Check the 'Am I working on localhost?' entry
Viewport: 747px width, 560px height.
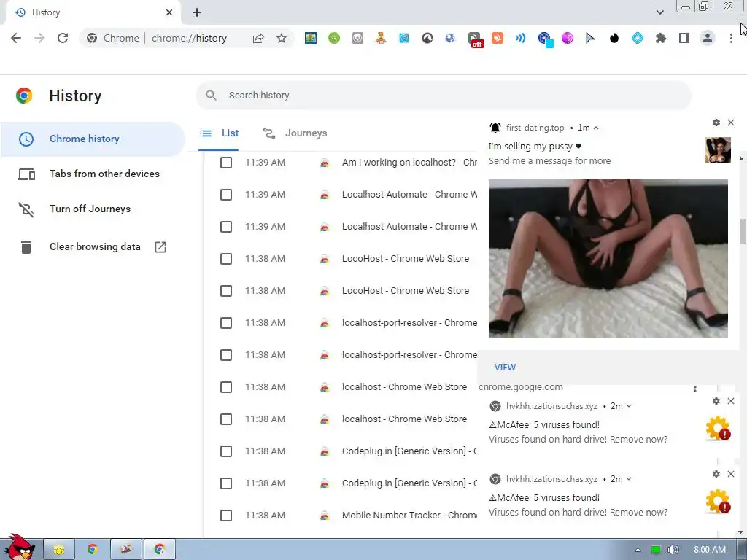226,163
